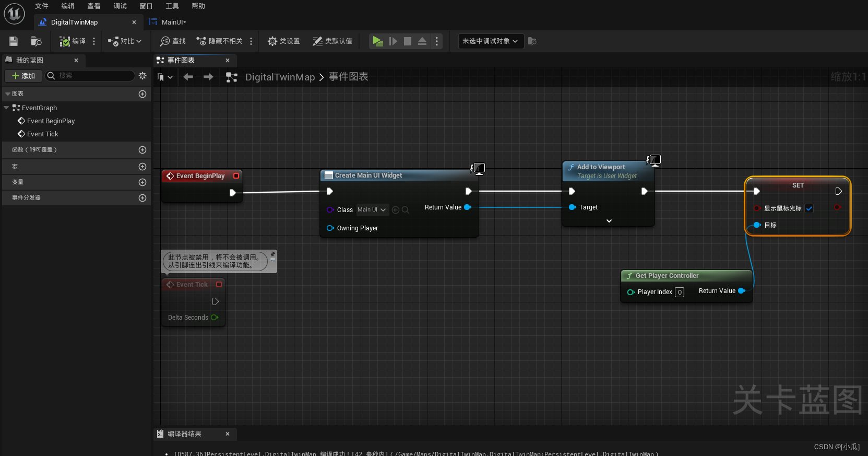Open the 对比 diff dropdown
Image resolution: width=868 pixels, height=456 pixels.
pos(125,41)
